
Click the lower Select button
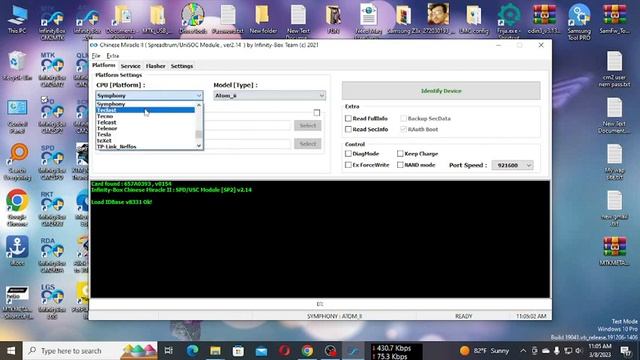tap(308, 144)
